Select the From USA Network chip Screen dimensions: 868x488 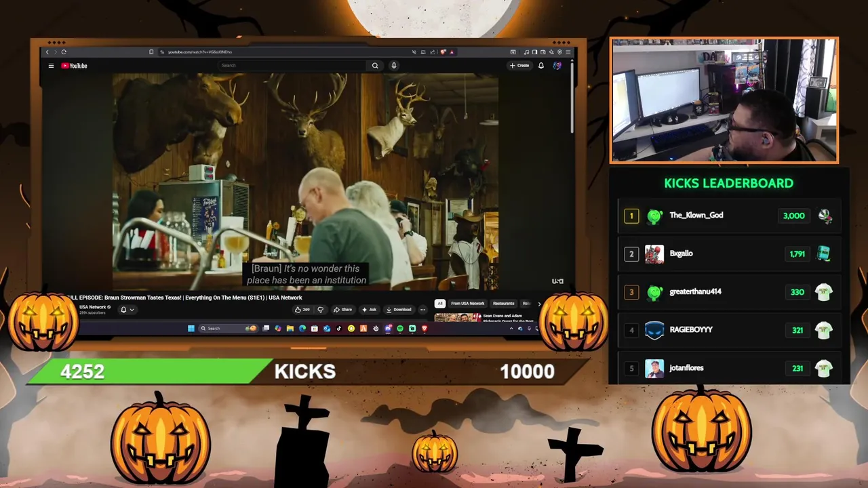[x=468, y=304]
